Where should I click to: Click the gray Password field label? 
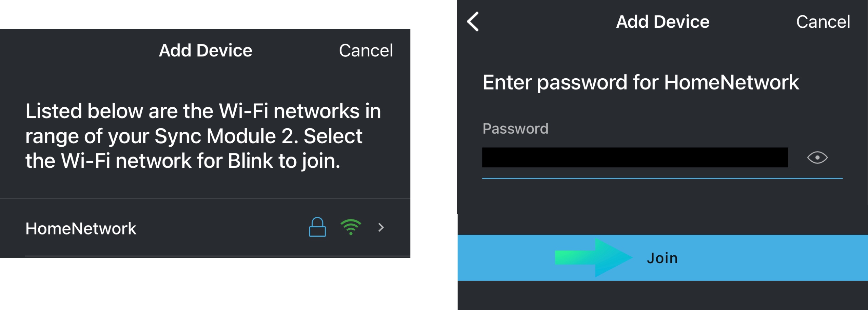515,129
